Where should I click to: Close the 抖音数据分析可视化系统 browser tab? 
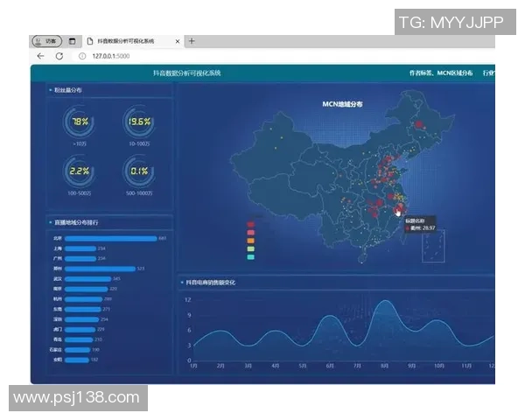(178, 41)
